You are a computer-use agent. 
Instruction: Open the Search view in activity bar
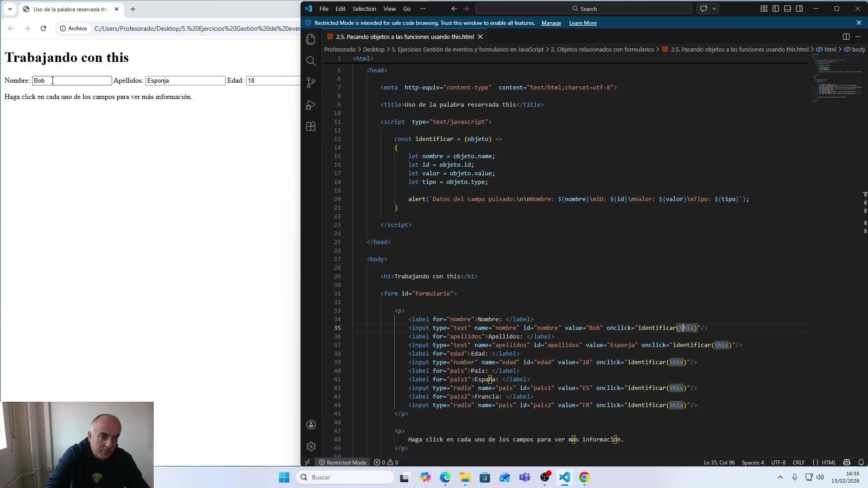tap(311, 61)
